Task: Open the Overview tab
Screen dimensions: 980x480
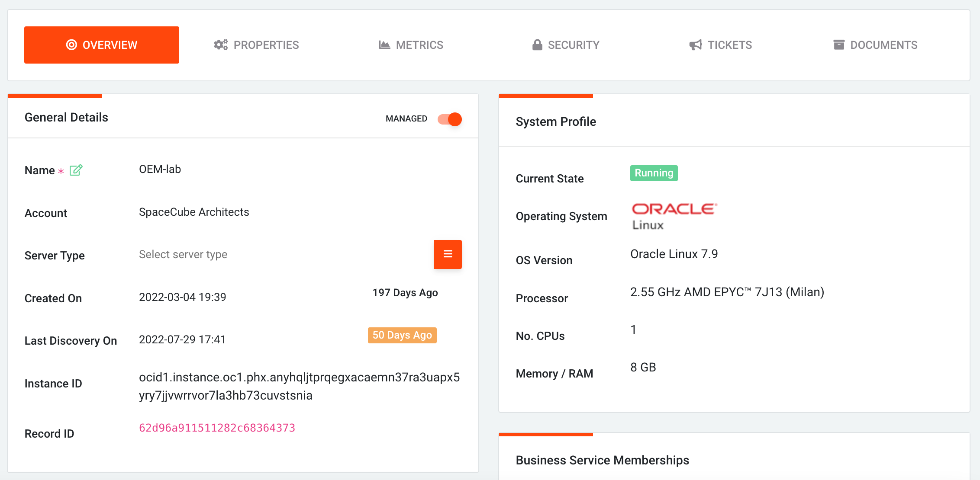Action: click(102, 45)
